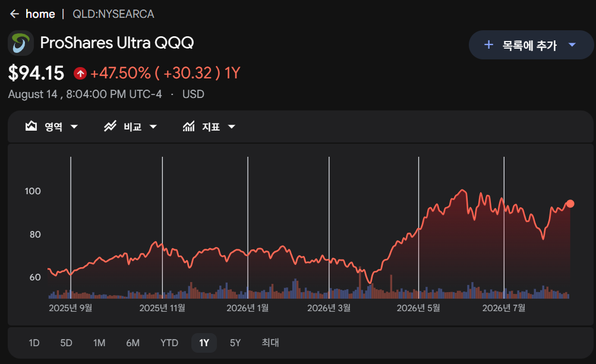This screenshot has height=364, width=596.
Task: Click the red up-arrow change icon
Action: click(80, 73)
